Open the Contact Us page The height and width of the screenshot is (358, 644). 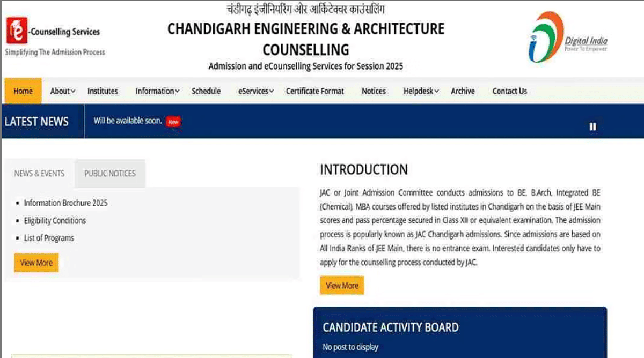tap(509, 91)
